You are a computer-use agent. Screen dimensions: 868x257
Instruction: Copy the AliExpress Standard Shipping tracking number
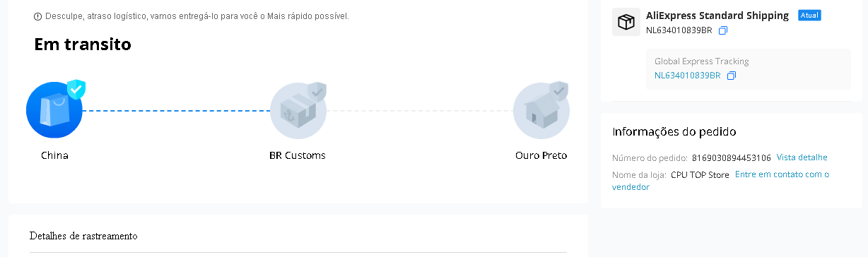tap(723, 30)
